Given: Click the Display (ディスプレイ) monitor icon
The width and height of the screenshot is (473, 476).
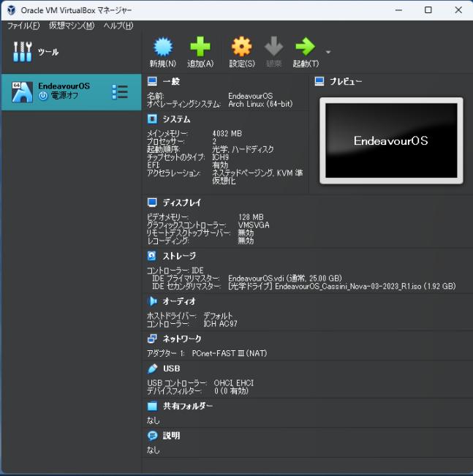Looking at the screenshot, I should pos(152,203).
